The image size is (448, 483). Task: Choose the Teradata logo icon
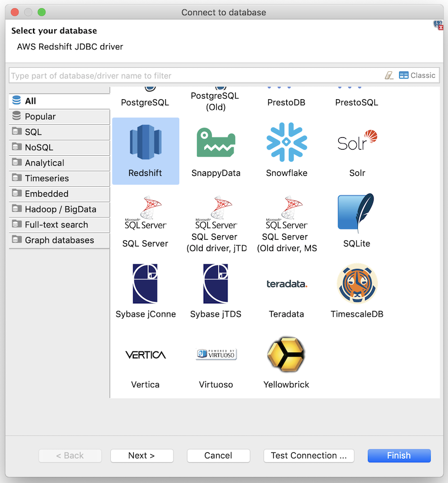[287, 284]
